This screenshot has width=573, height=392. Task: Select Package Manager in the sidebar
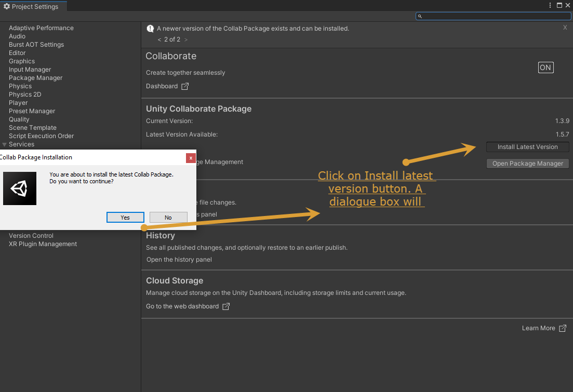[35, 78]
